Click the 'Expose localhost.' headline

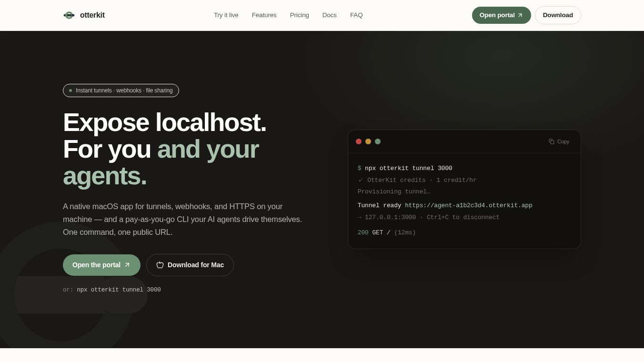point(165,122)
